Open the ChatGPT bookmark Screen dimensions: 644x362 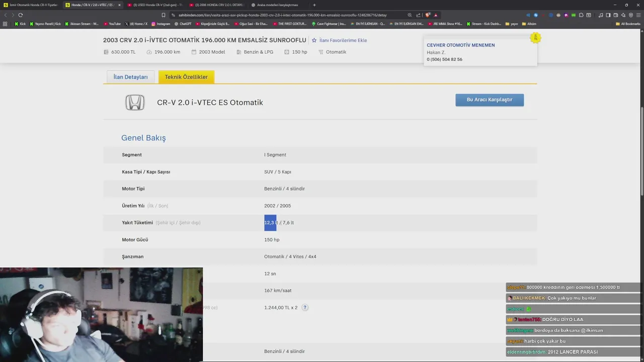[183, 24]
